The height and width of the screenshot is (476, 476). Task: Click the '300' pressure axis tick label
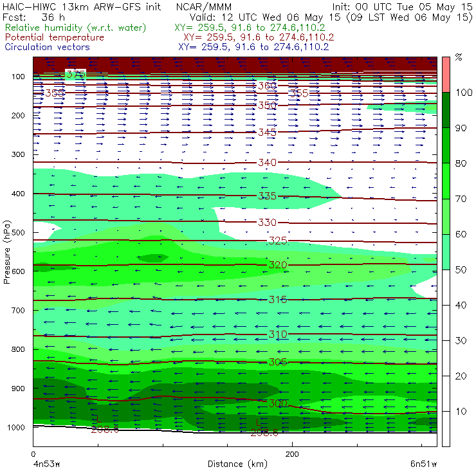point(18,154)
